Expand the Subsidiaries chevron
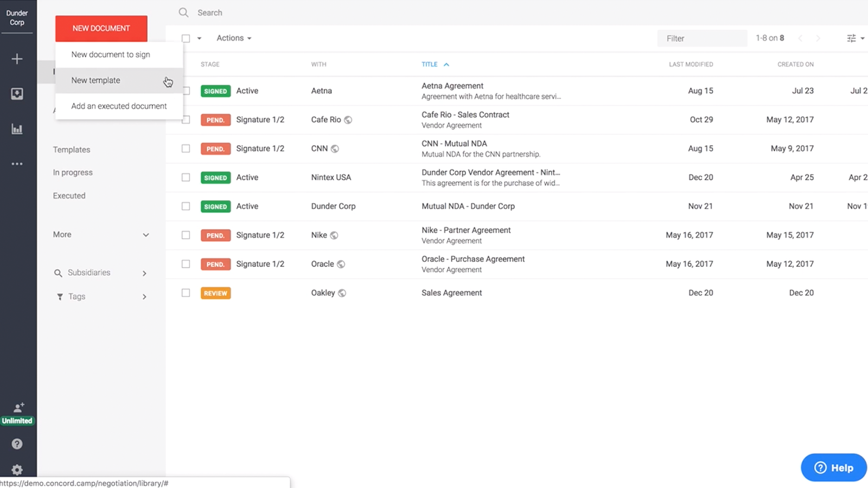The image size is (868, 488). 144,273
